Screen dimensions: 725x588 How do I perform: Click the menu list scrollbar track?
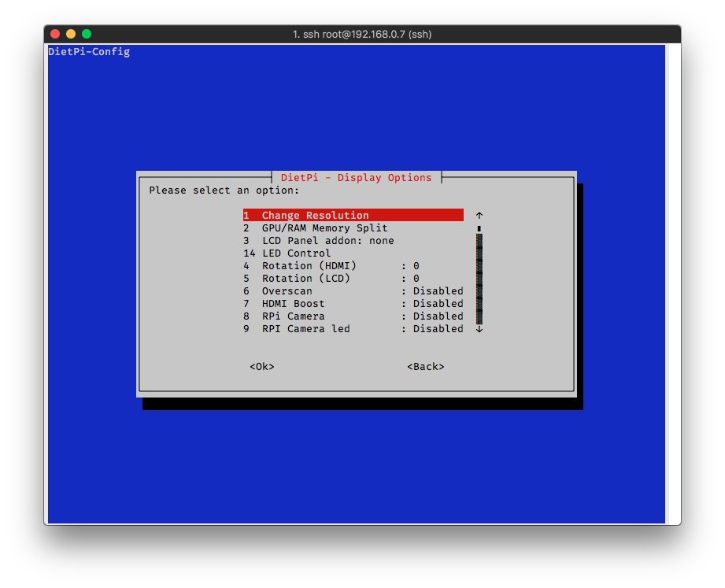(x=479, y=279)
